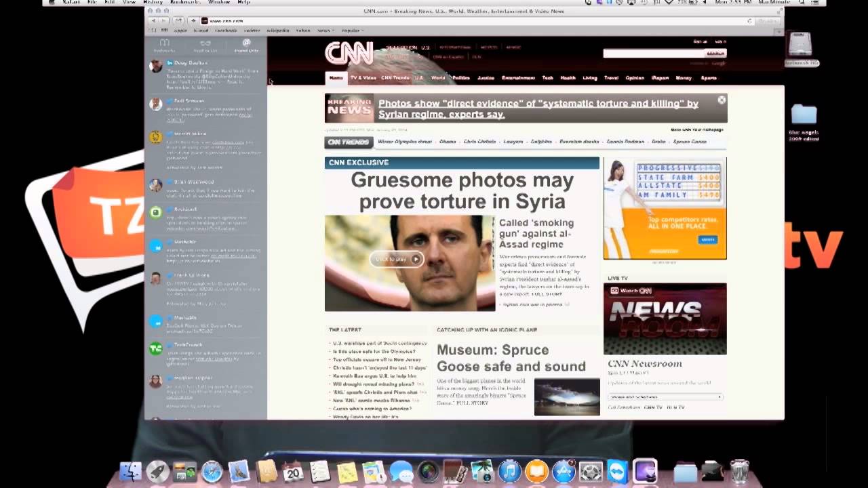
Task: Close the breaking news banner
Action: [722, 100]
